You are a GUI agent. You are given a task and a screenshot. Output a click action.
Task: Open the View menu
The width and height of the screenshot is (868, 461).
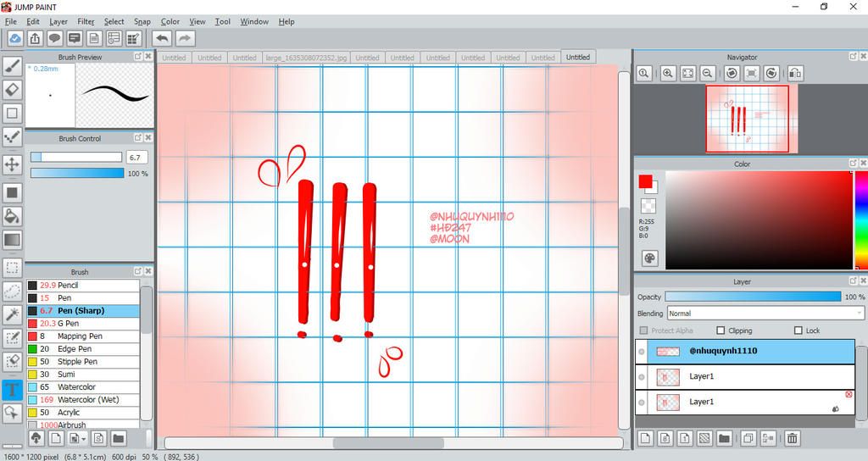coord(197,21)
